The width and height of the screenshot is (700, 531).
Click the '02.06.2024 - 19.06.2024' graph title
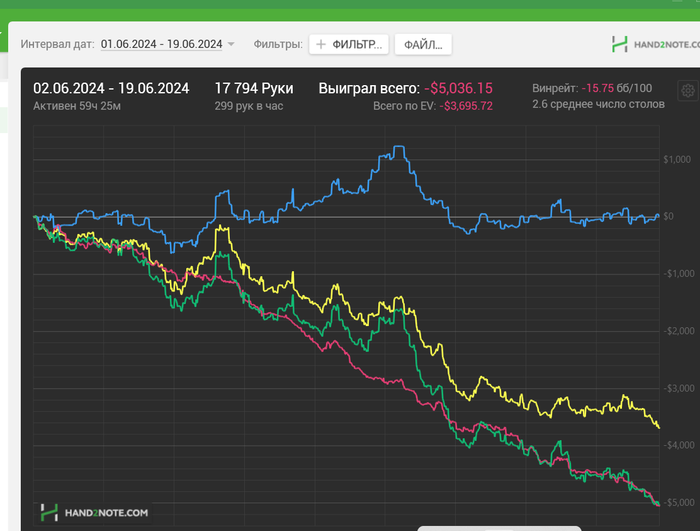click(111, 88)
